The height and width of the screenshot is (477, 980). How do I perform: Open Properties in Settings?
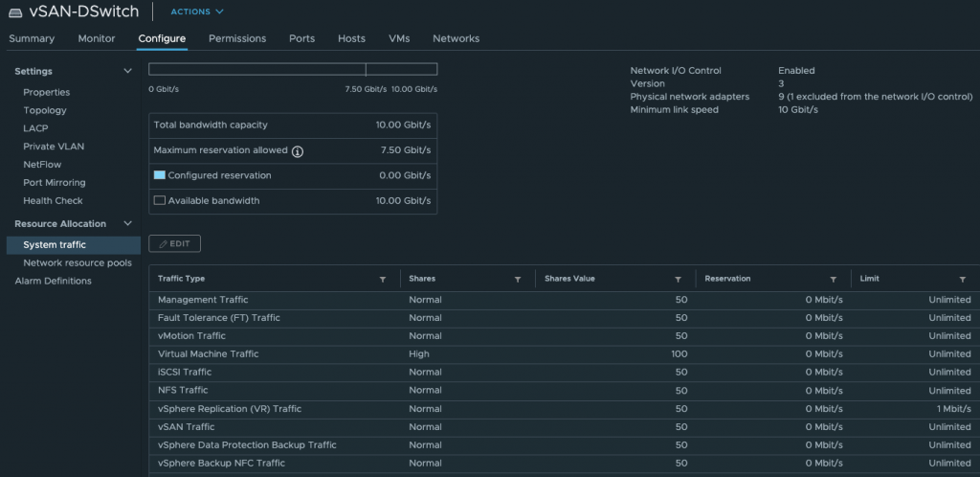[x=47, y=93]
